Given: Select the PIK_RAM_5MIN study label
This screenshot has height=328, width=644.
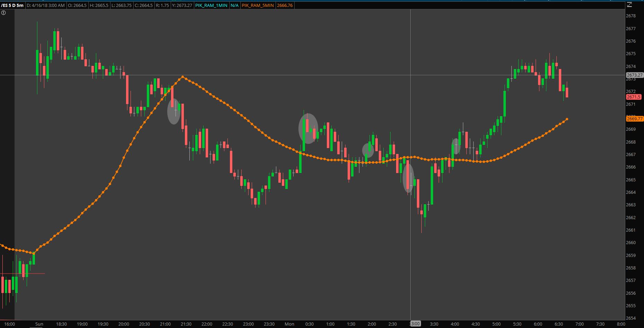Looking at the screenshot, I should pos(258,6).
